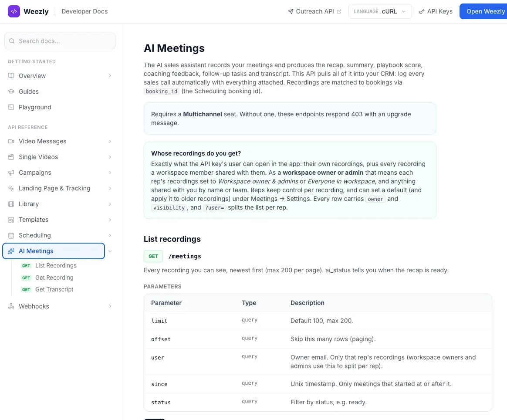Click "Default 100, max 200." description
507x420 pixels.
tap(322, 321)
